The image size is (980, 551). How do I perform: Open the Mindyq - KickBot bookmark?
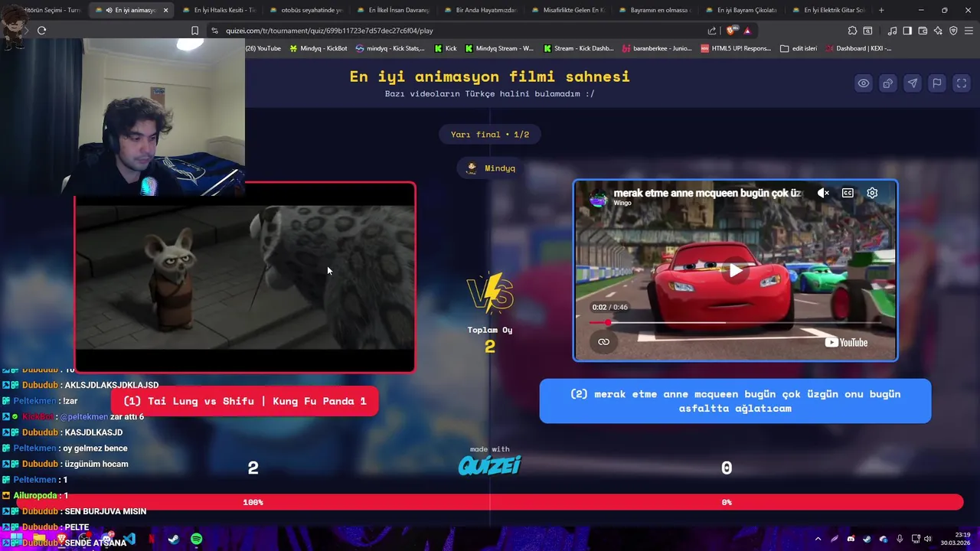[318, 48]
